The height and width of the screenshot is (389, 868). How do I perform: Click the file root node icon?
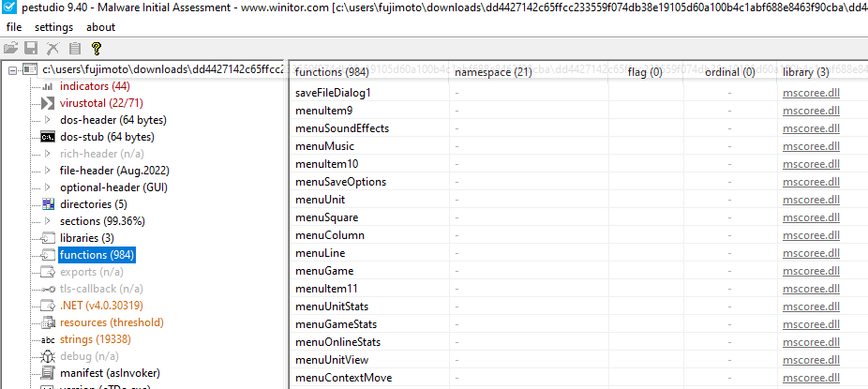point(30,69)
